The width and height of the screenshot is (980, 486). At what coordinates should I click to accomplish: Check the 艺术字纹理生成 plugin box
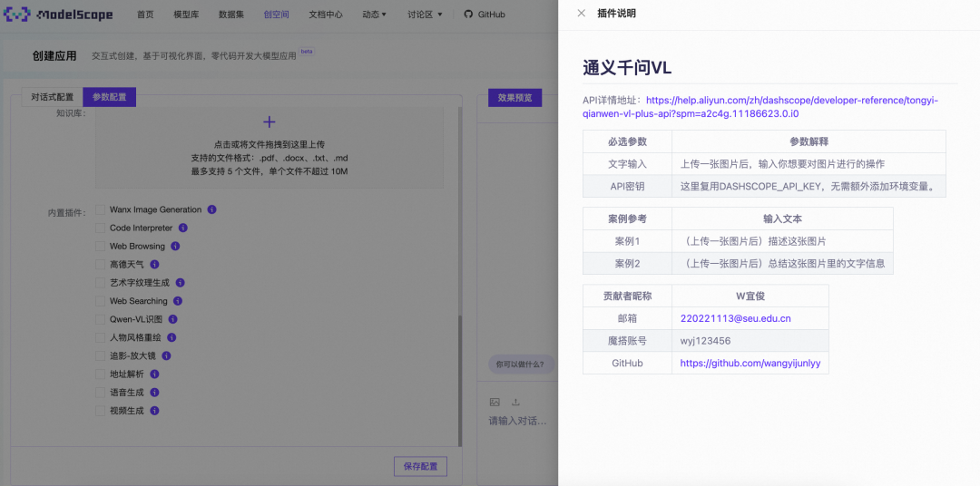[100, 283]
